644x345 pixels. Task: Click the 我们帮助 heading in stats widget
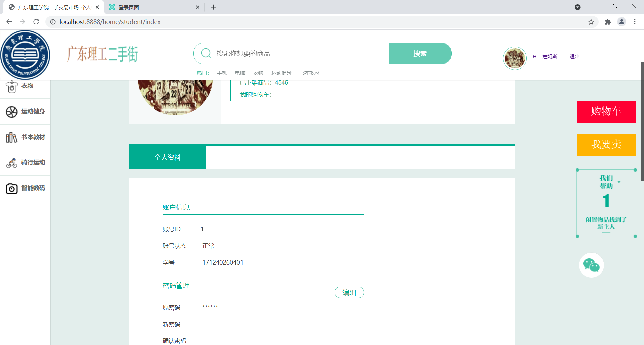606,182
